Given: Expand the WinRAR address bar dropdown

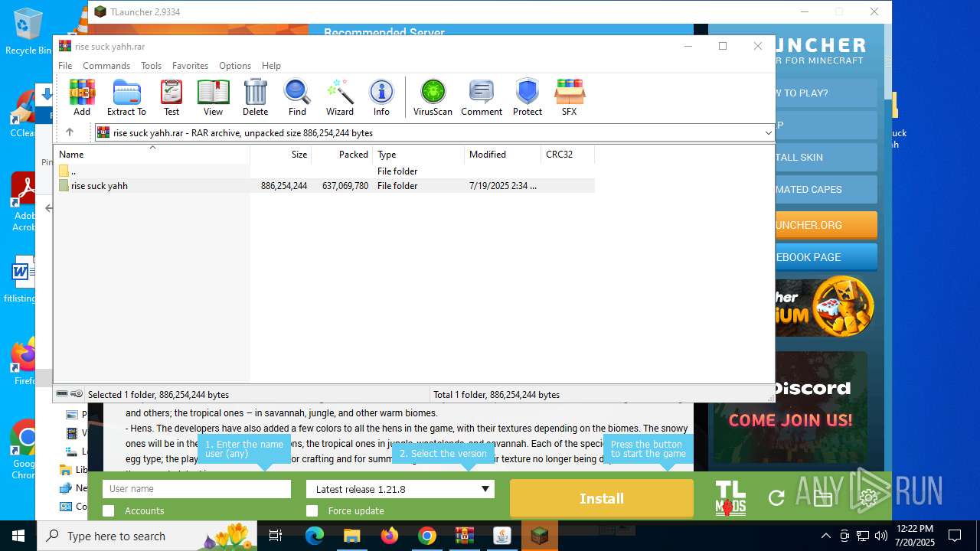Looking at the screenshot, I should pos(768,133).
